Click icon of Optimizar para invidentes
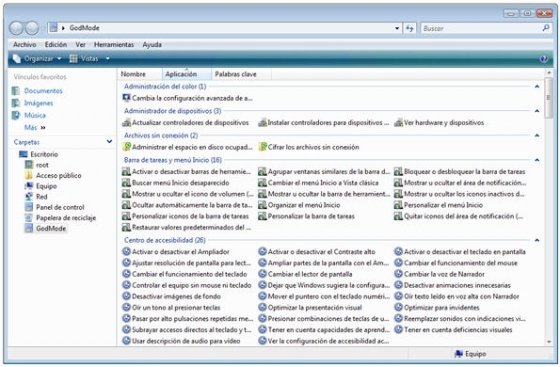The width and height of the screenshot is (560, 367). [398, 307]
